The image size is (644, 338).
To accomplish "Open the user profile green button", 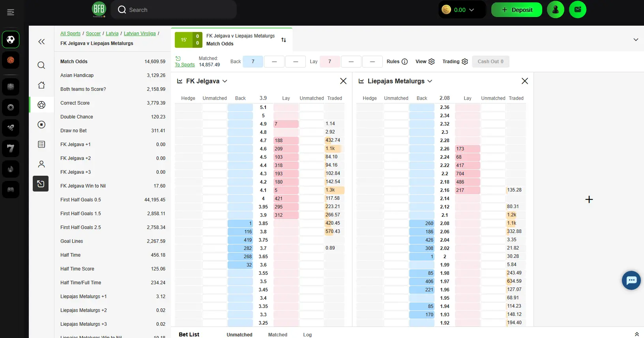I will (556, 9).
